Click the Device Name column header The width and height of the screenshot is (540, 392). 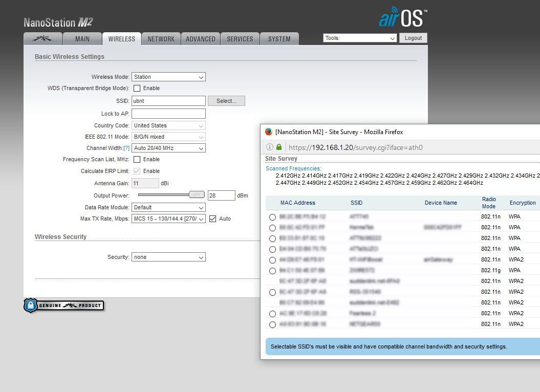(441, 203)
